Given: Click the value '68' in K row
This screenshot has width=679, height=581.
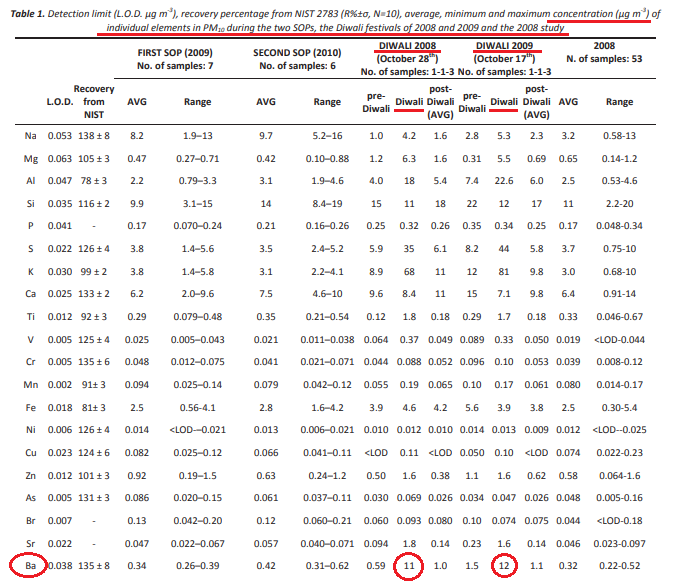Looking at the screenshot, I should coord(409,272).
